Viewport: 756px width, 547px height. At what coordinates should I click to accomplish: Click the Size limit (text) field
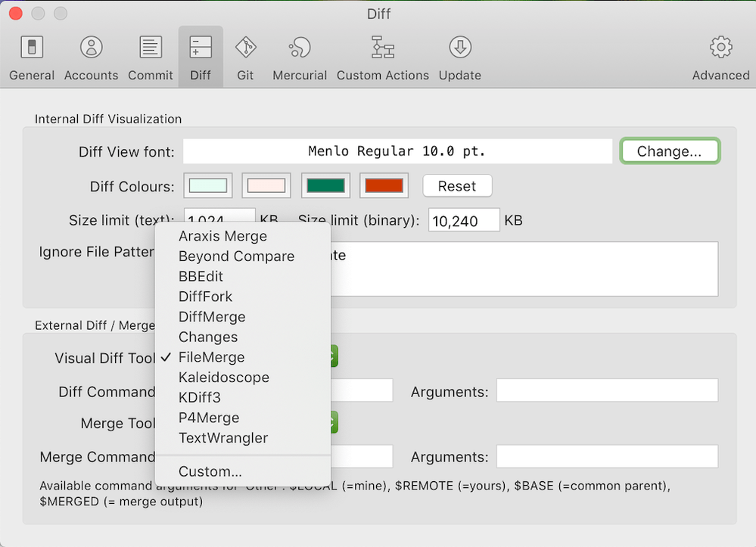pos(219,216)
